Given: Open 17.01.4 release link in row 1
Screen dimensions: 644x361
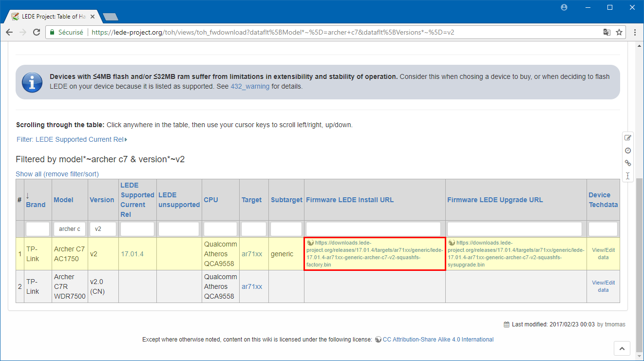Looking at the screenshot, I should pos(132,254).
